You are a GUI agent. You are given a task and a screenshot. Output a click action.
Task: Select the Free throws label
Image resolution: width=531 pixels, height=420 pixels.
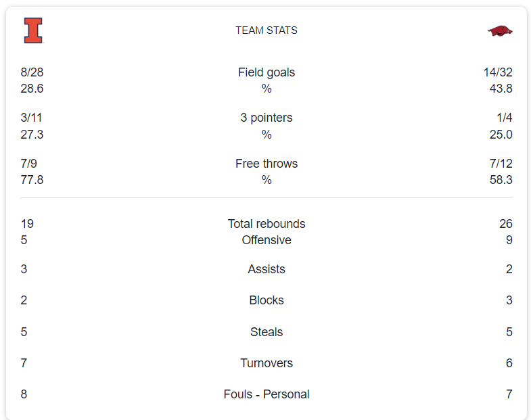[x=267, y=164]
